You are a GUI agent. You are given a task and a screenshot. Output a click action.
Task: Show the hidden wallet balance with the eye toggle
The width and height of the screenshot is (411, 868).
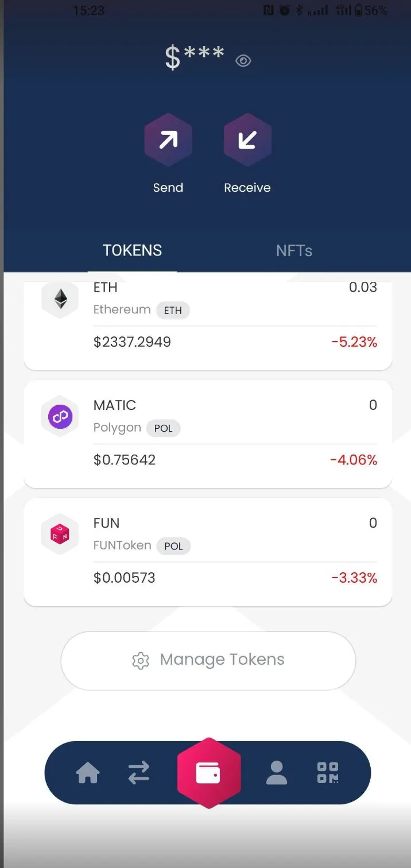tap(243, 60)
